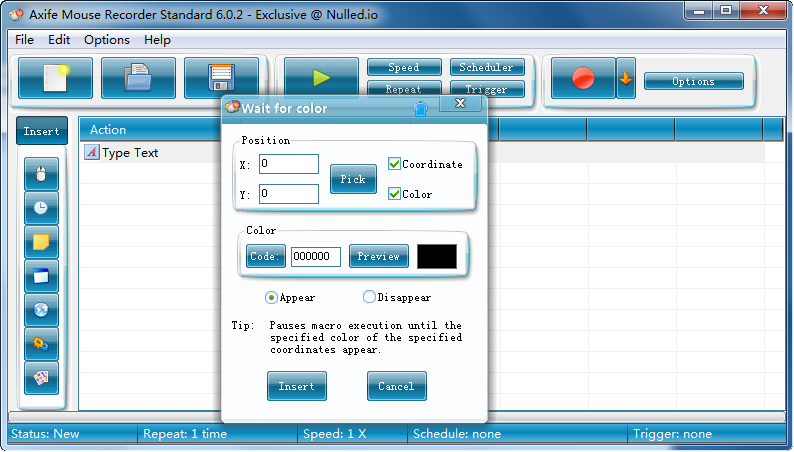Insert a mouse action from the sidebar
Image resolution: width=794 pixels, height=452 pixels.
point(41,174)
